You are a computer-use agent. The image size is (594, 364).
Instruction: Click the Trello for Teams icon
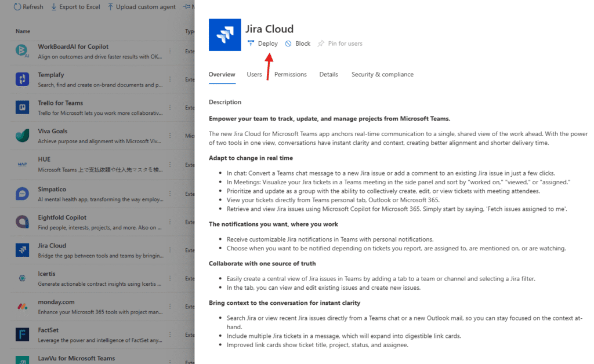pos(22,107)
